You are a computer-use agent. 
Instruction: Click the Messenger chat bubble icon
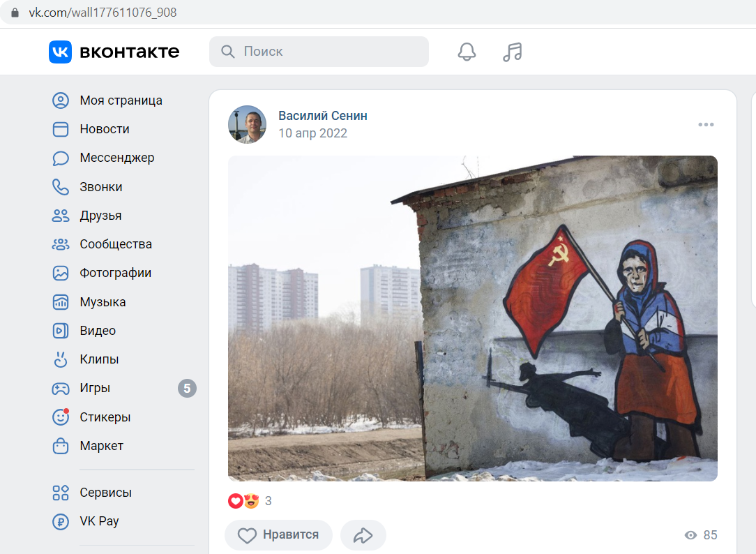[x=60, y=158]
